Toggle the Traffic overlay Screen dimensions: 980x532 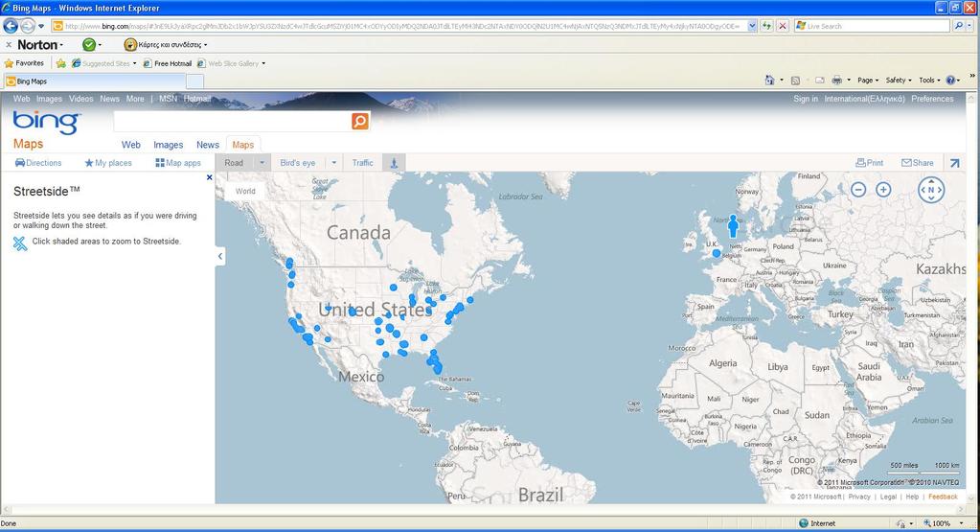pos(362,163)
